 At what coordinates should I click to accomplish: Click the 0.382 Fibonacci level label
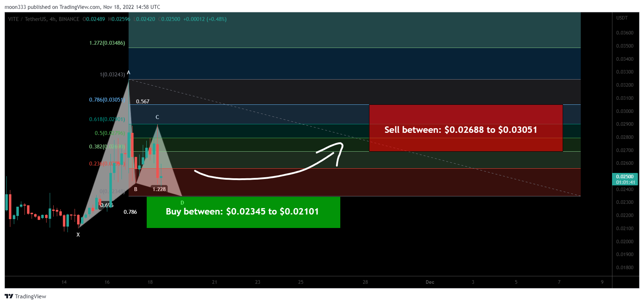click(x=107, y=147)
